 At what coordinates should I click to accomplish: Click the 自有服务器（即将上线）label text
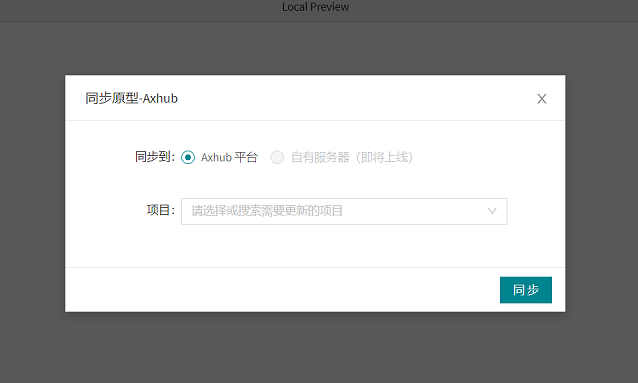[352, 157]
